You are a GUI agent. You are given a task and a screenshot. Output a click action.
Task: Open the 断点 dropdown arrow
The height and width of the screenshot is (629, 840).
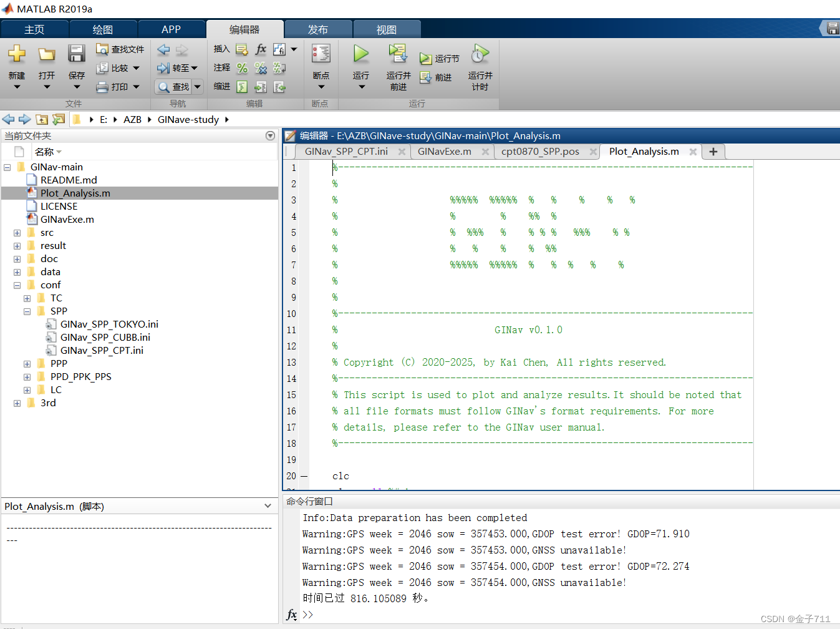(321, 87)
